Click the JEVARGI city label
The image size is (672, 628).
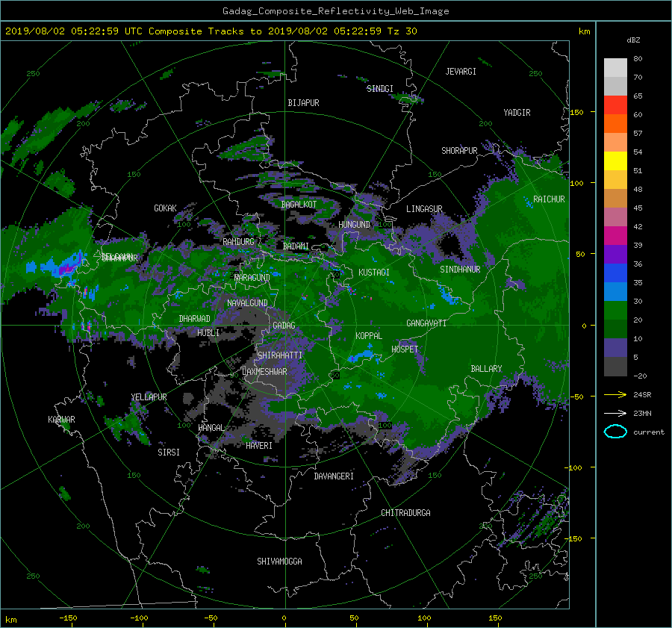click(461, 72)
